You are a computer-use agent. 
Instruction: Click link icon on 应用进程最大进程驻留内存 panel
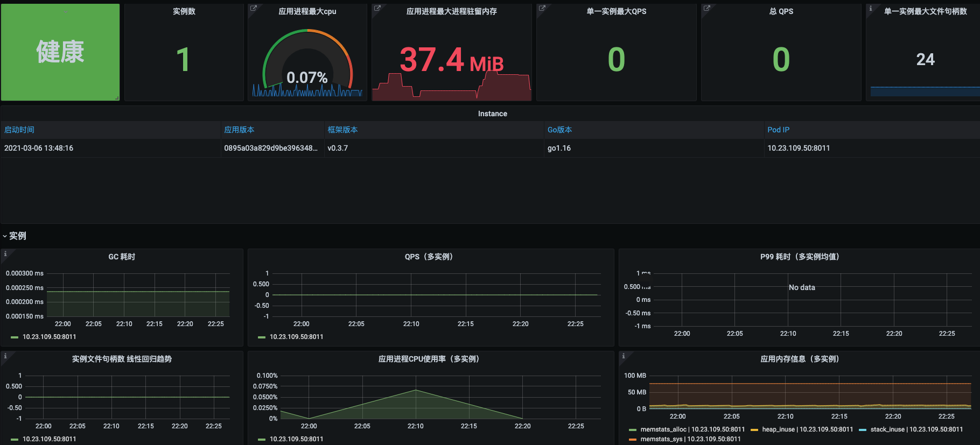[x=377, y=8]
